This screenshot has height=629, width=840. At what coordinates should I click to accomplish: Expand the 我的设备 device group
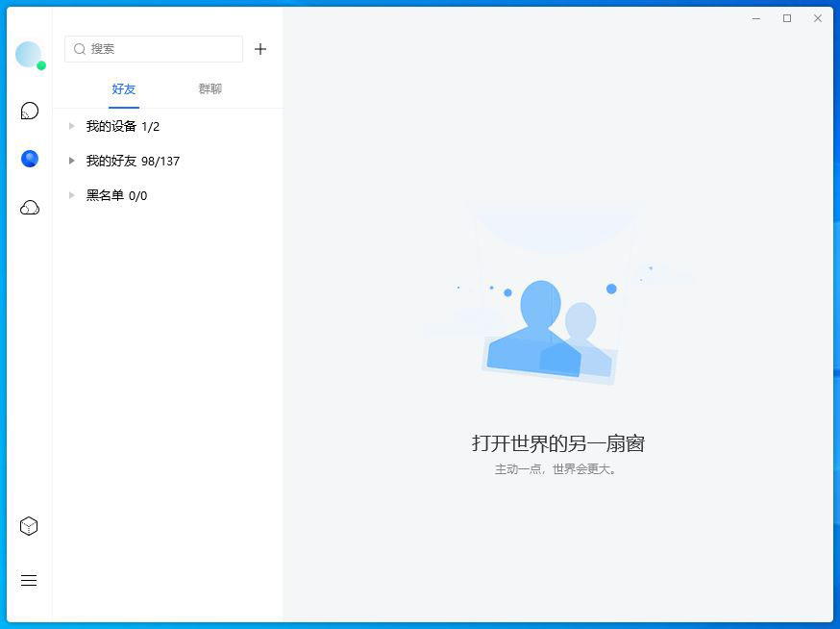(x=72, y=126)
